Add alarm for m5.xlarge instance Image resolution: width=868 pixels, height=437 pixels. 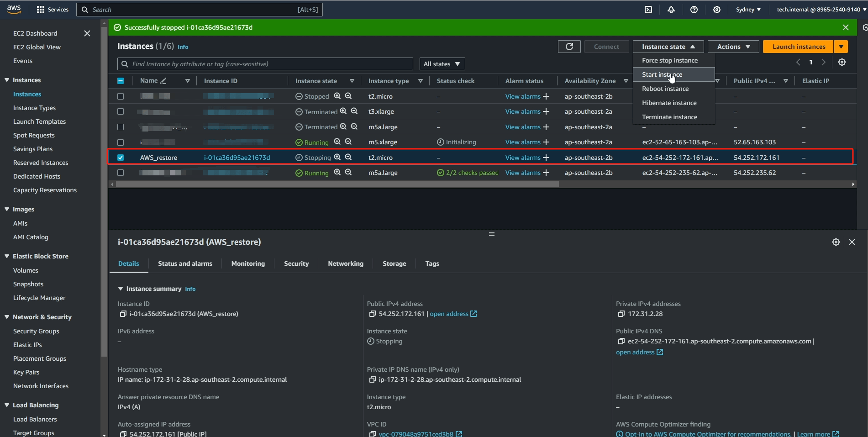click(x=546, y=142)
